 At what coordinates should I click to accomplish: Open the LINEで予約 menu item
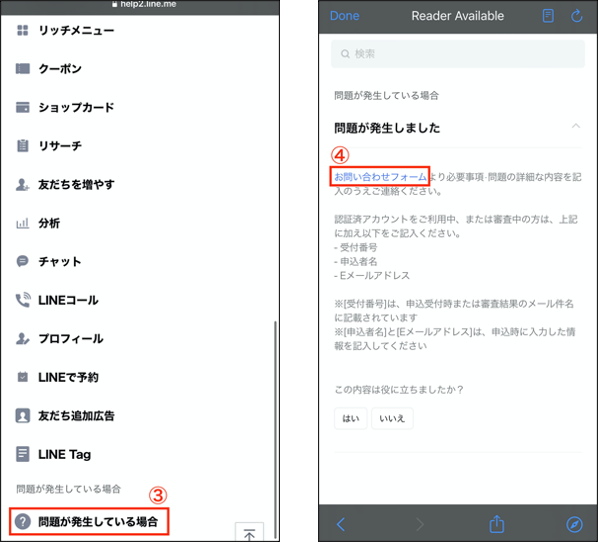point(68,377)
